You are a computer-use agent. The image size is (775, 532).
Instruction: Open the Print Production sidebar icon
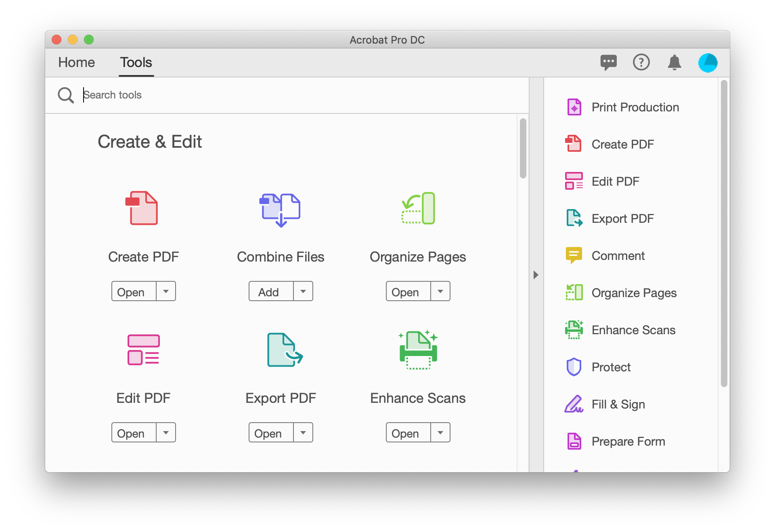pos(574,107)
